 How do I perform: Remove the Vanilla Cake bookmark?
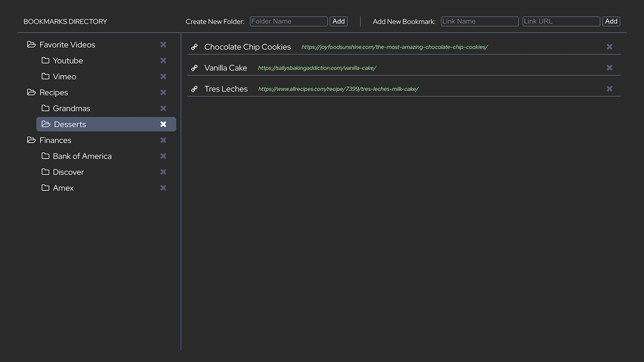pyautogui.click(x=610, y=68)
